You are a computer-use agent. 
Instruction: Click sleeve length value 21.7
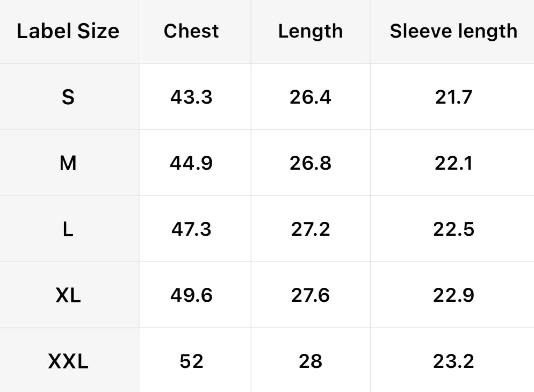coord(453,97)
